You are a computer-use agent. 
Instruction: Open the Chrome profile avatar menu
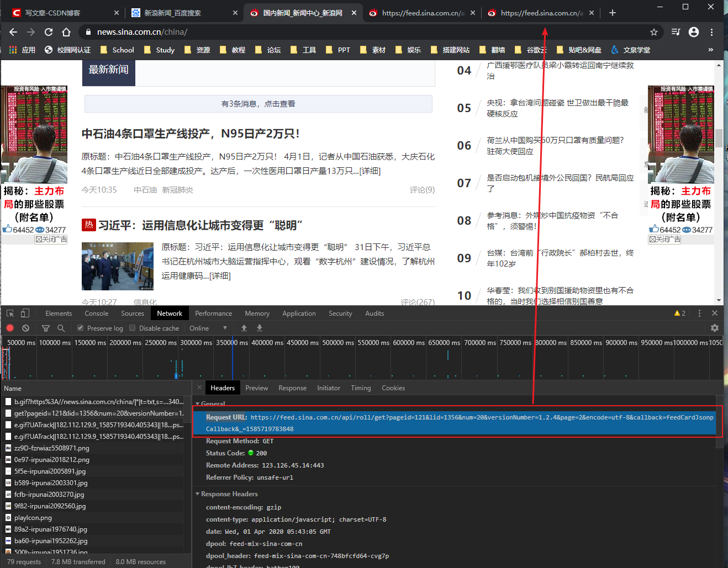coord(694,32)
